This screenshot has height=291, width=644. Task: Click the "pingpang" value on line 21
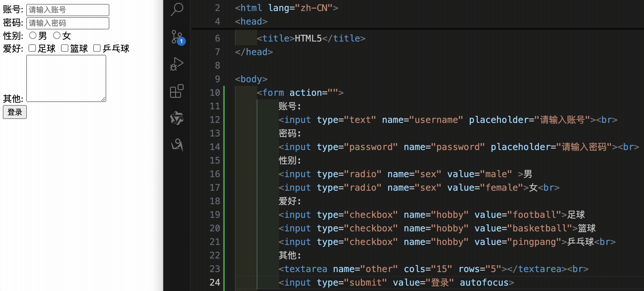click(x=534, y=242)
